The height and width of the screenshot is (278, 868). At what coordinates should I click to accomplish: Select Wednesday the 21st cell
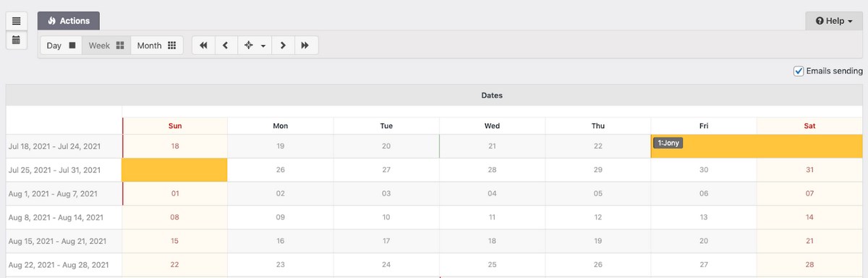coord(492,146)
